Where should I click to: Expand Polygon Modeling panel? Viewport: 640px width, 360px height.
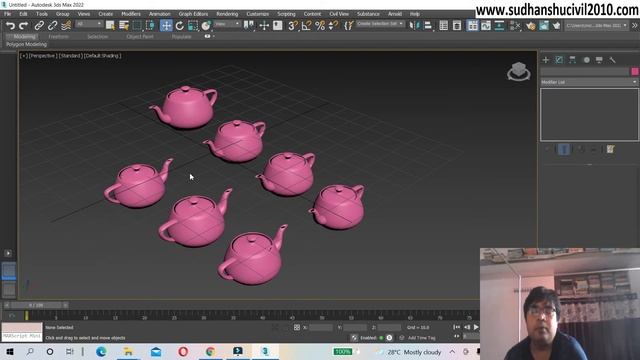[x=26, y=44]
